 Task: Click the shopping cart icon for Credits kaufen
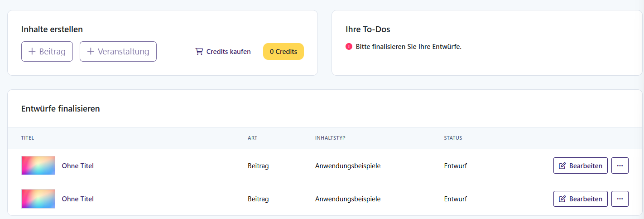[x=199, y=52]
